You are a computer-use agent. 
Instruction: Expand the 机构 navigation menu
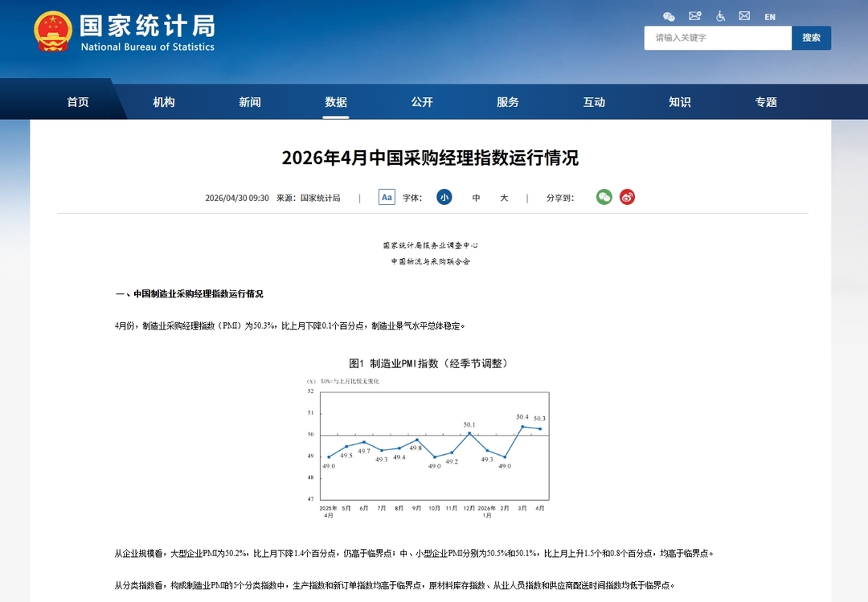coord(164,102)
